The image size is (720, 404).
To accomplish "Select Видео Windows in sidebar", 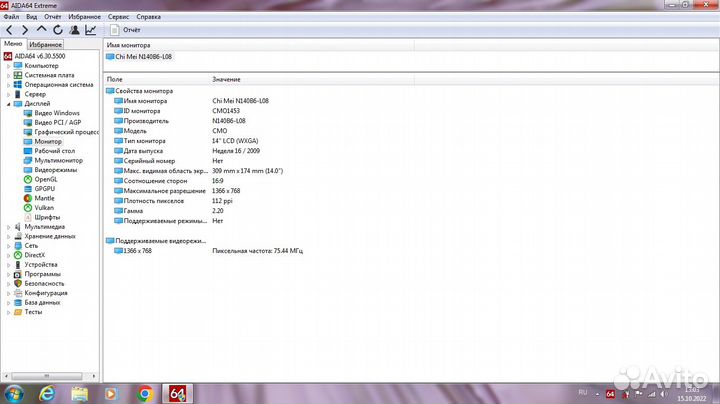I will [57, 113].
